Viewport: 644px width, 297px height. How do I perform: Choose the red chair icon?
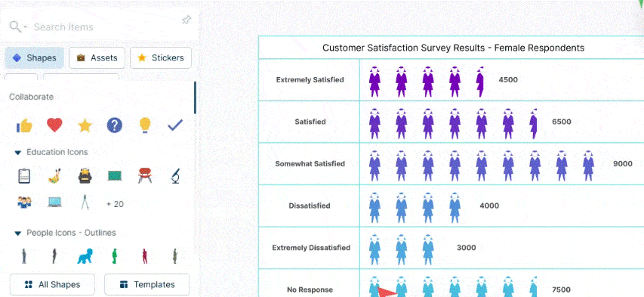[x=145, y=175]
